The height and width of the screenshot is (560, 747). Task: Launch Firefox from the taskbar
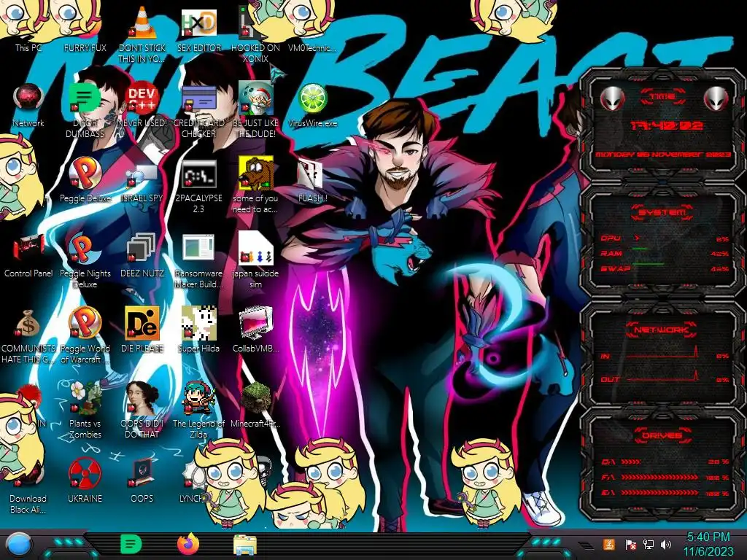(x=188, y=544)
